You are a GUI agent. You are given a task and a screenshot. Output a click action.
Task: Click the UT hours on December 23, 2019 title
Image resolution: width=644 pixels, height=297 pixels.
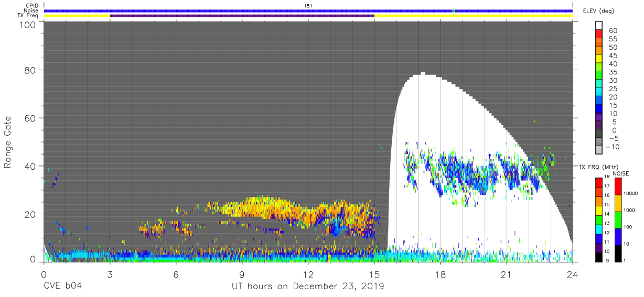coord(308,287)
